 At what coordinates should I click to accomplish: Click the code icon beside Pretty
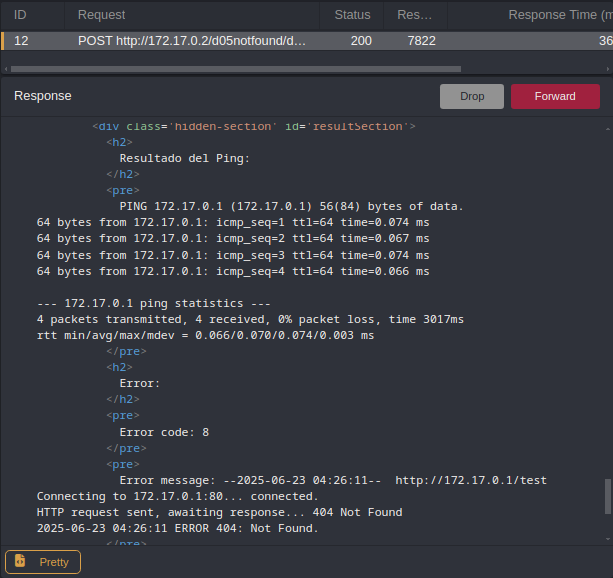(21, 562)
